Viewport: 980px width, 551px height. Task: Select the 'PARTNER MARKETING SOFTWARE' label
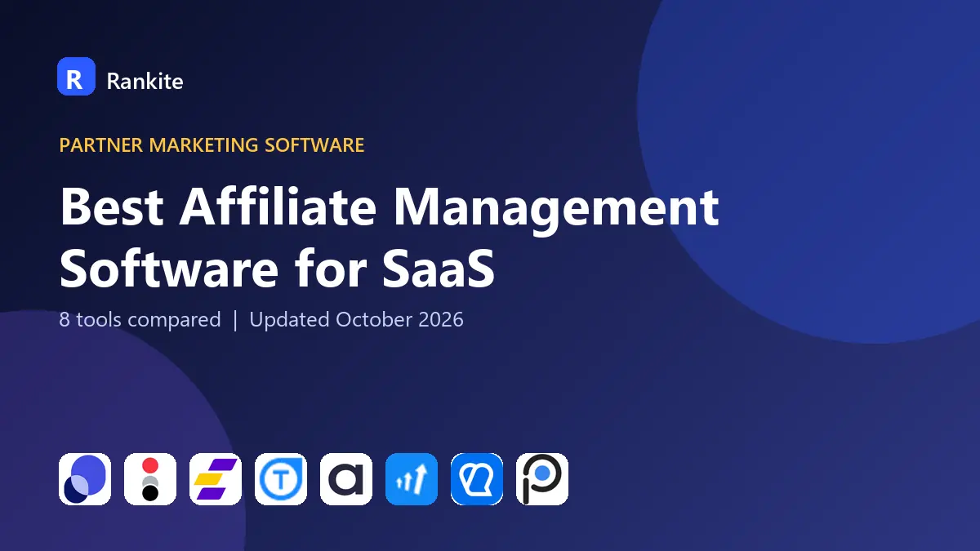tap(212, 145)
